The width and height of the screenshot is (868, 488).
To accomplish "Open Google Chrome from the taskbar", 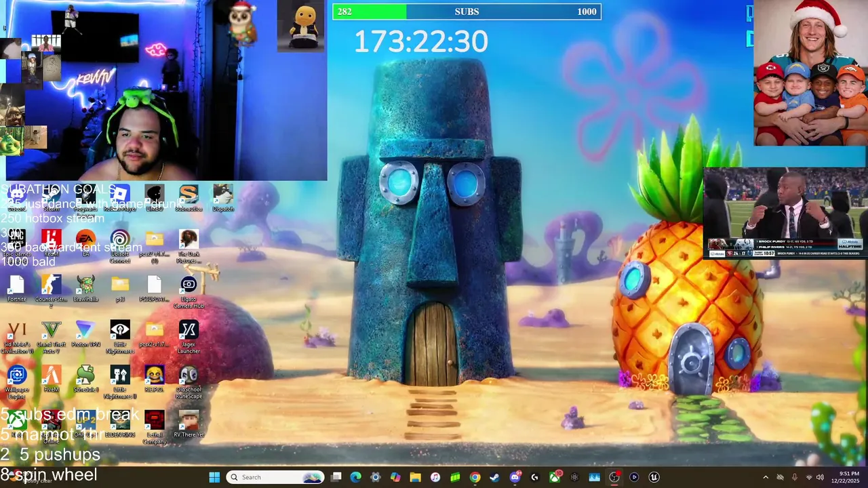I will tap(475, 477).
